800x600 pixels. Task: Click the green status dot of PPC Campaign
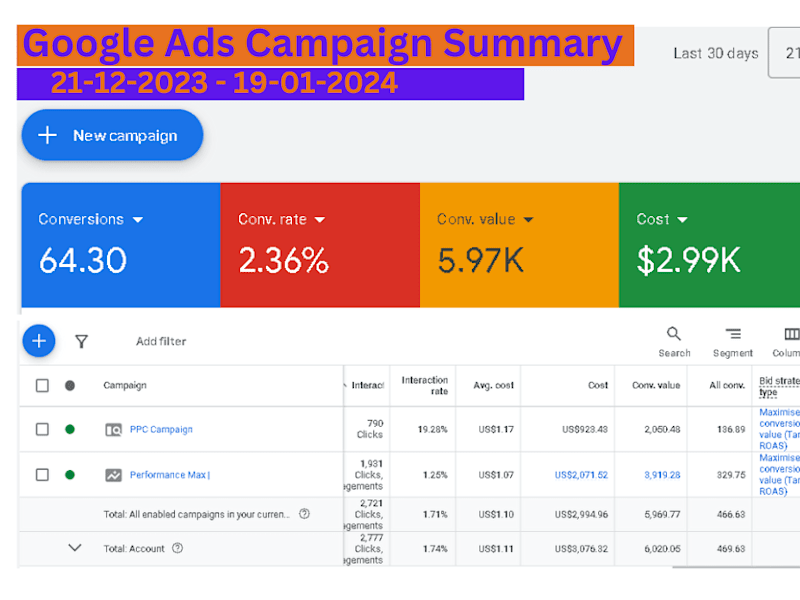click(70, 429)
